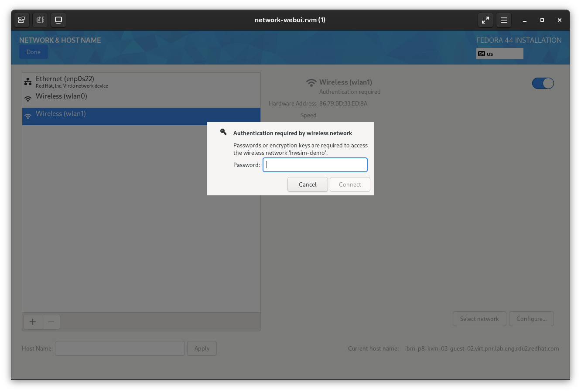Click the current host name ibm-p8-kvm-03-guest-02 value
Image resolution: width=581 pixels, height=392 pixels.
click(x=482, y=349)
